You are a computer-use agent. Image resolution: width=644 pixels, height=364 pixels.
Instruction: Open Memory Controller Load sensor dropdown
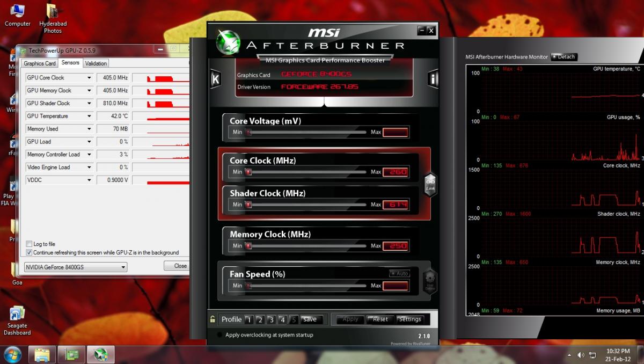click(x=89, y=155)
